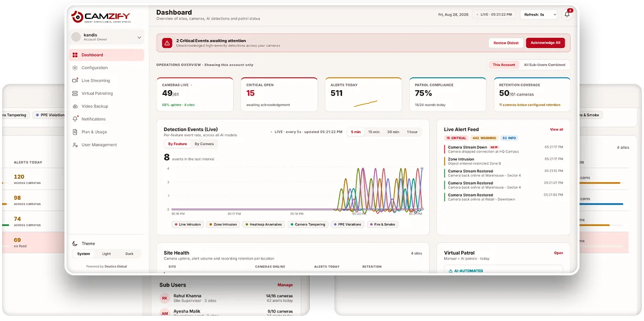Viewport: 644px width, 321px height.
Task: Switch to All Sub-Users Combined view
Action: [x=544, y=65]
